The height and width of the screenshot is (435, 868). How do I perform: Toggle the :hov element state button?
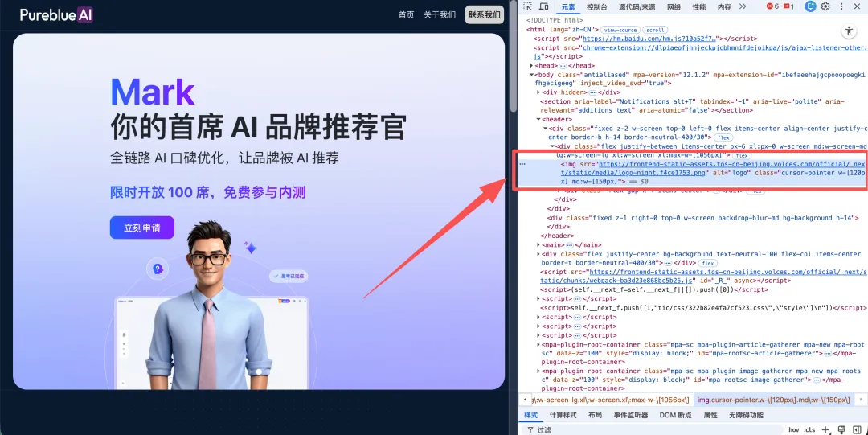click(793, 430)
